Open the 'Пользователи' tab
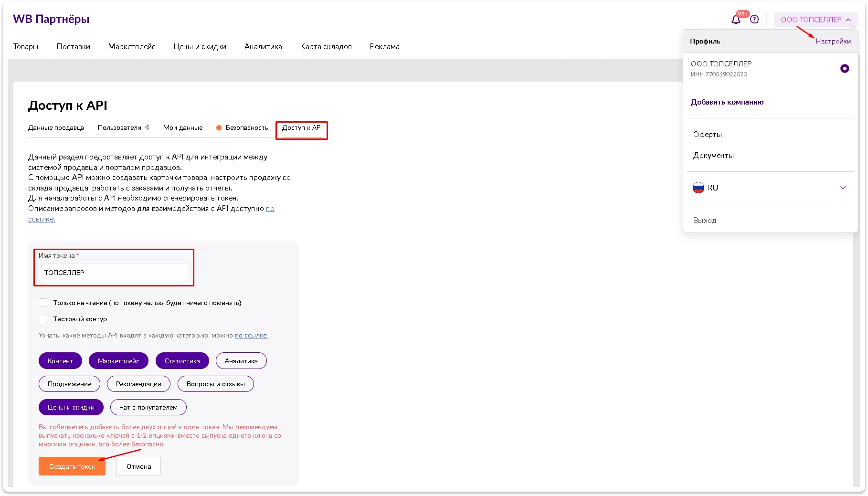The width and height of the screenshot is (868, 496). tap(119, 128)
